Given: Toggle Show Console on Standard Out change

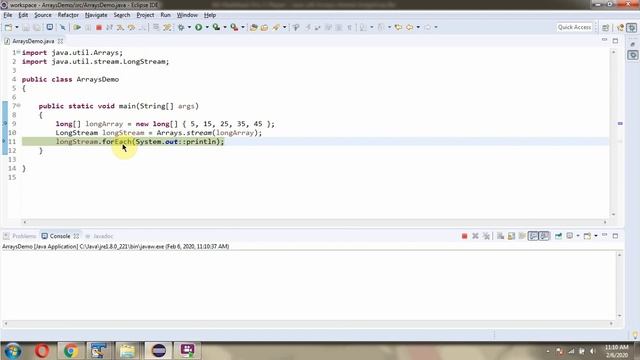Looking at the screenshot, I should tap(533, 236).
